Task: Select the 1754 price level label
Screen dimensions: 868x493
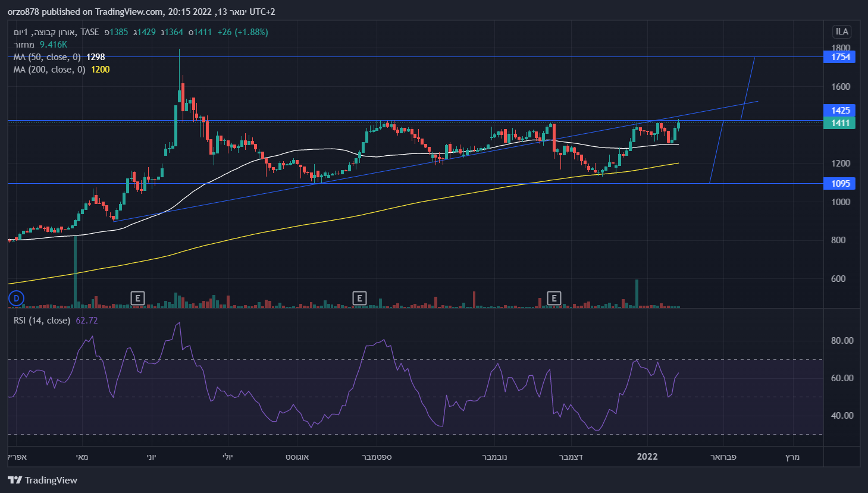Action: (839, 57)
